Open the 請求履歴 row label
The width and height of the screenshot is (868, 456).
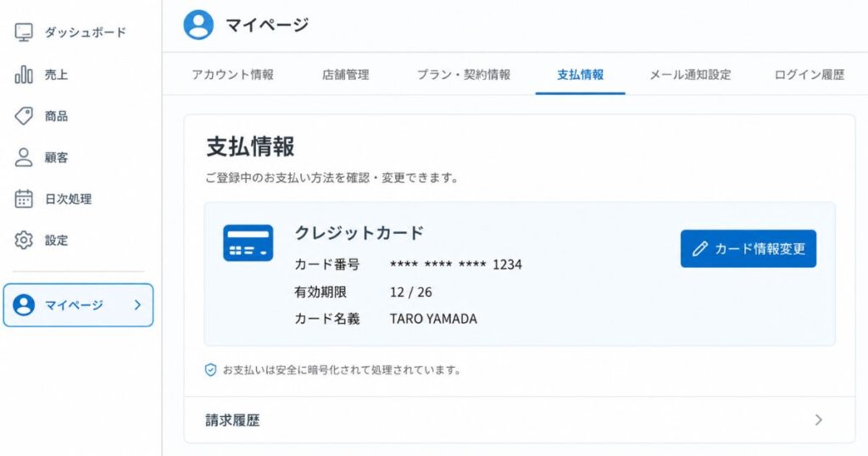point(232,420)
